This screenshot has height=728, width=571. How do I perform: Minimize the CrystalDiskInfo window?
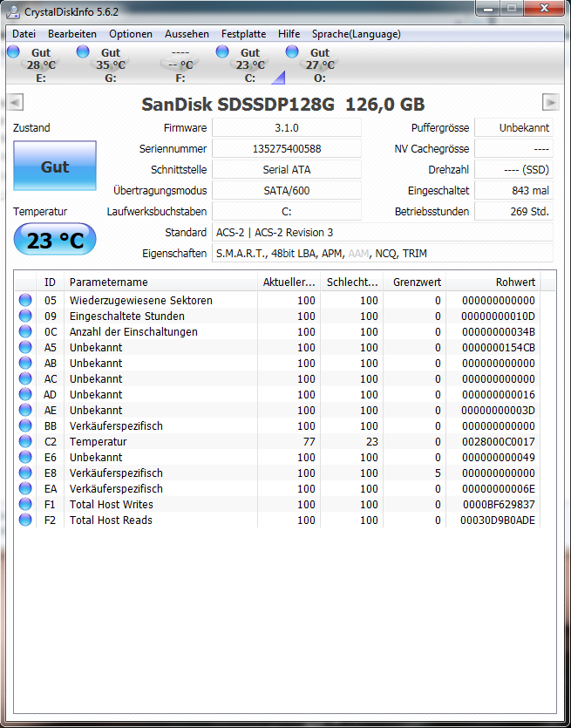[488, 8]
